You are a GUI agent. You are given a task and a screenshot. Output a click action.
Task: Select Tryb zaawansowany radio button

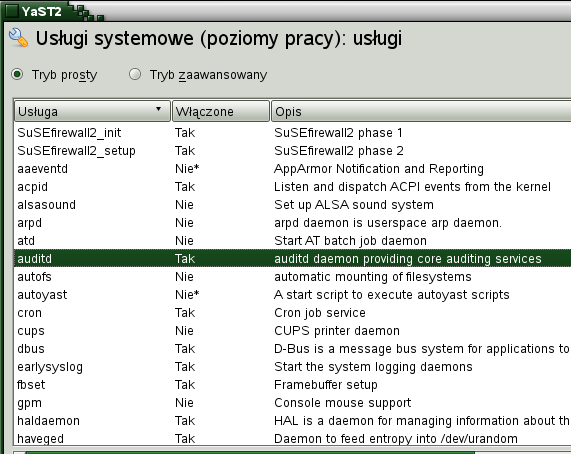tap(135, 74)
